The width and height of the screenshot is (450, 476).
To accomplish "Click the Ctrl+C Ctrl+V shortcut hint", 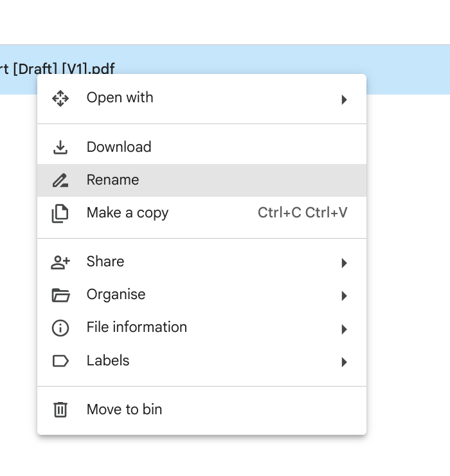I will pos(302,214).
